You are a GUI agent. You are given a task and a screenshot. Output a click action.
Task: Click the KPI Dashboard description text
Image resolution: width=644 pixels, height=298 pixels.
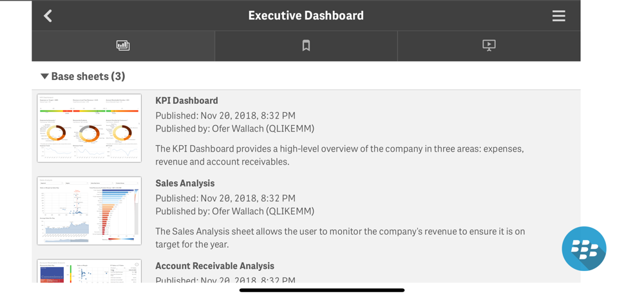(339, 155)
